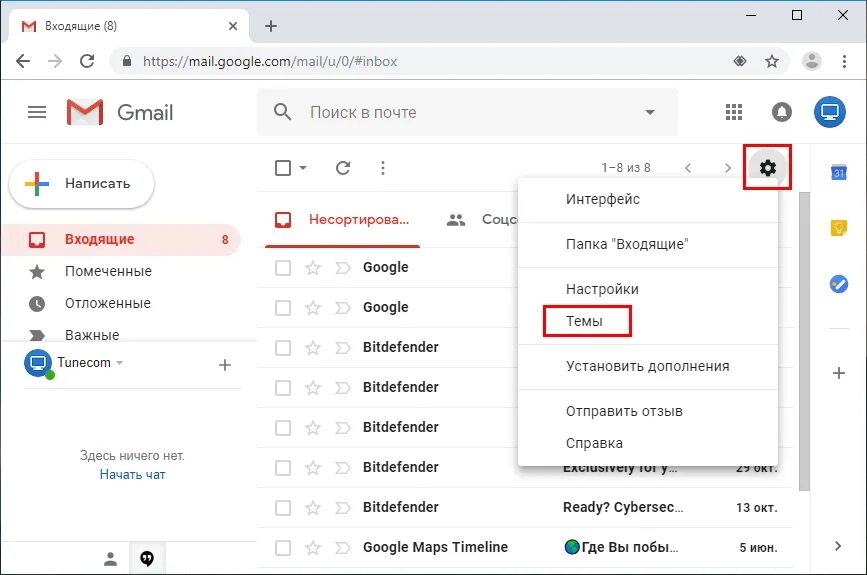Select Установить дополнения menu item
This screenshot has width=867, height=575.
(x=648, y=366)
